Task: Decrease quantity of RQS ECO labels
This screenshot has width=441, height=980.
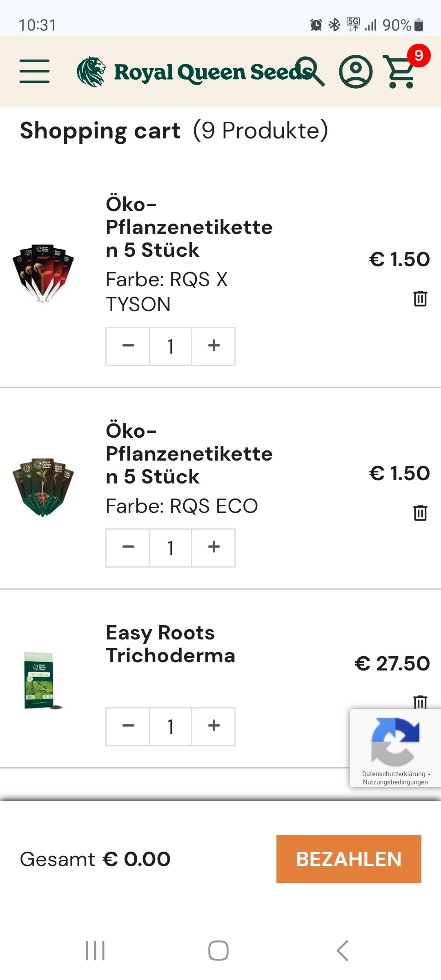Action: 128,547
